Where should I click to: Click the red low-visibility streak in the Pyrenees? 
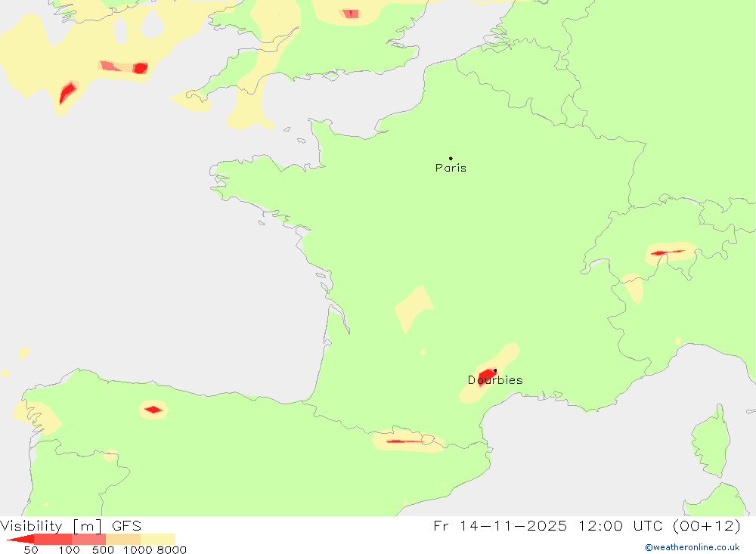pos(404,441)
